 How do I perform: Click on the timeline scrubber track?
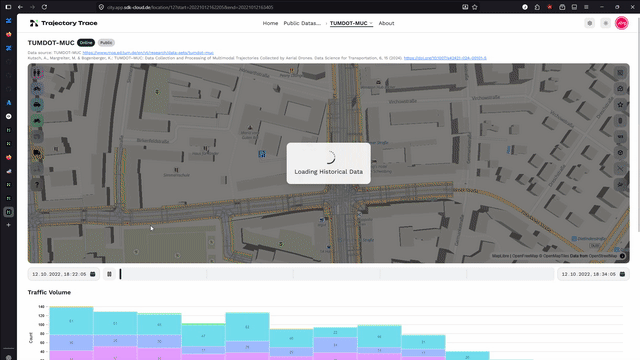tap(336, 274)
